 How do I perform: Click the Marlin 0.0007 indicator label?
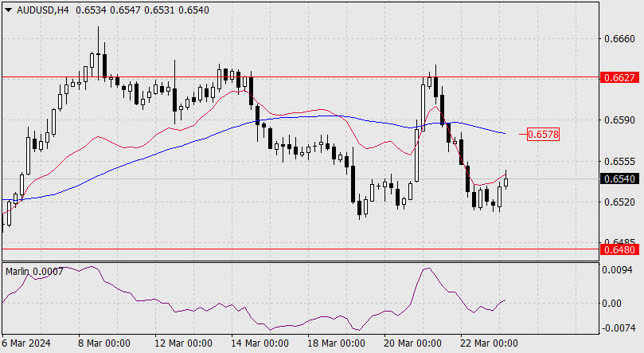(x=34, y=271)
